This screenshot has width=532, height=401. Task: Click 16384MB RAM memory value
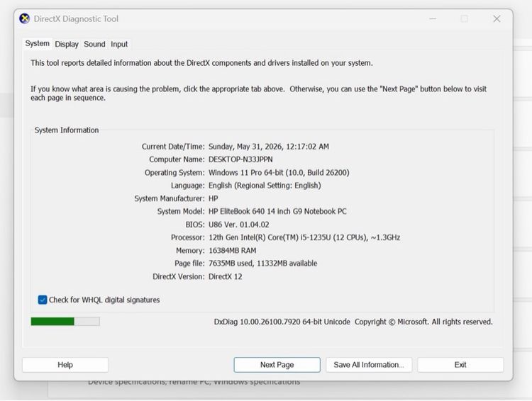(x=233, y=251)
